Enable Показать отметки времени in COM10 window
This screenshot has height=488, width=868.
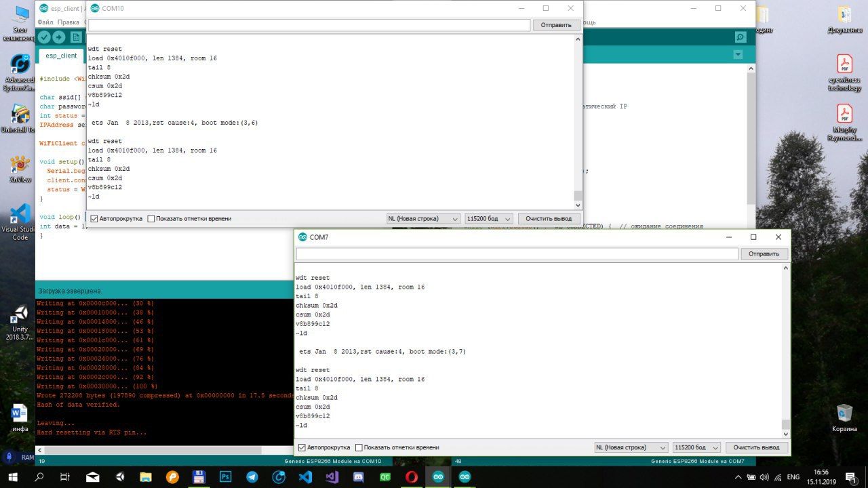[151, 219]
